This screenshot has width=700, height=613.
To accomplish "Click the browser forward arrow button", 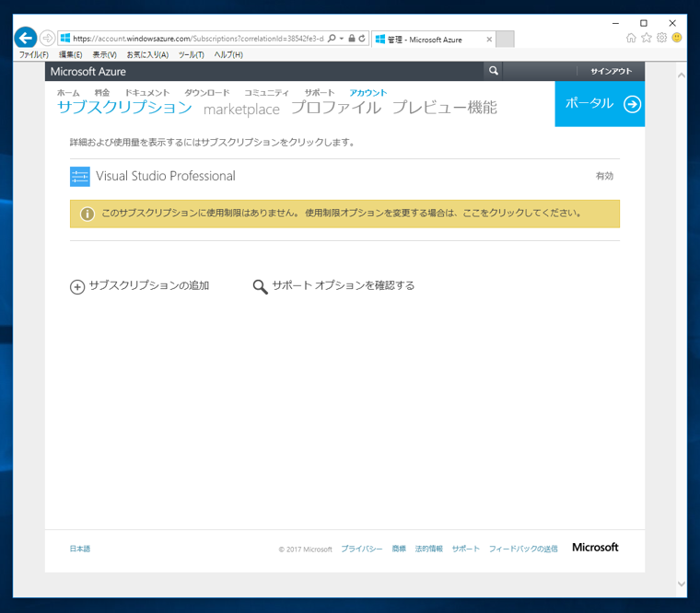I will point(47,38).
